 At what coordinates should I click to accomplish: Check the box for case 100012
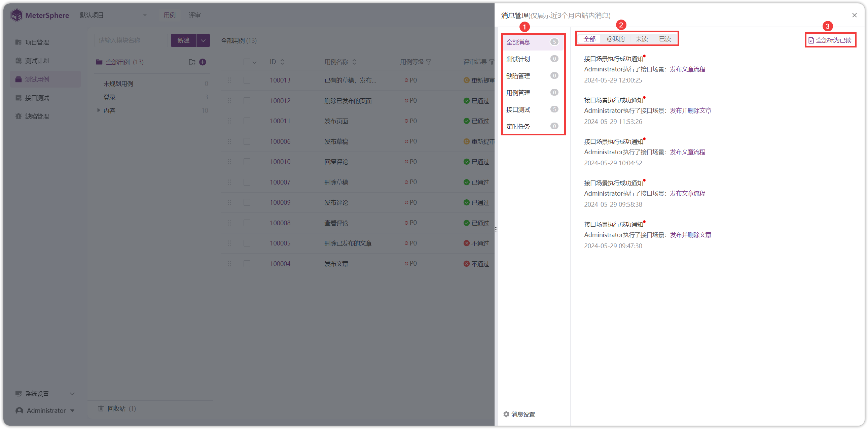click(x=247, y=100)
